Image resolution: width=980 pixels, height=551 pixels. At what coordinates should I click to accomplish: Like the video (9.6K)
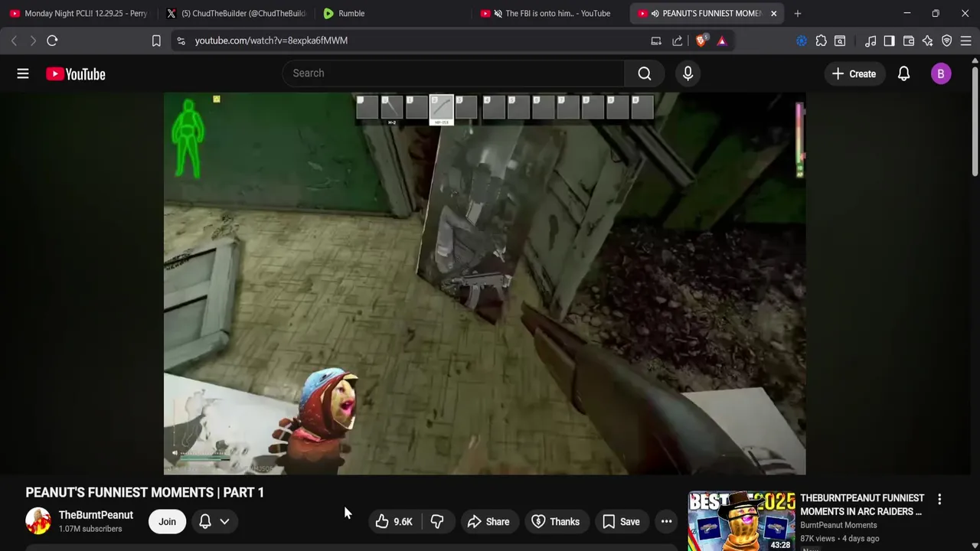[394, 522]
